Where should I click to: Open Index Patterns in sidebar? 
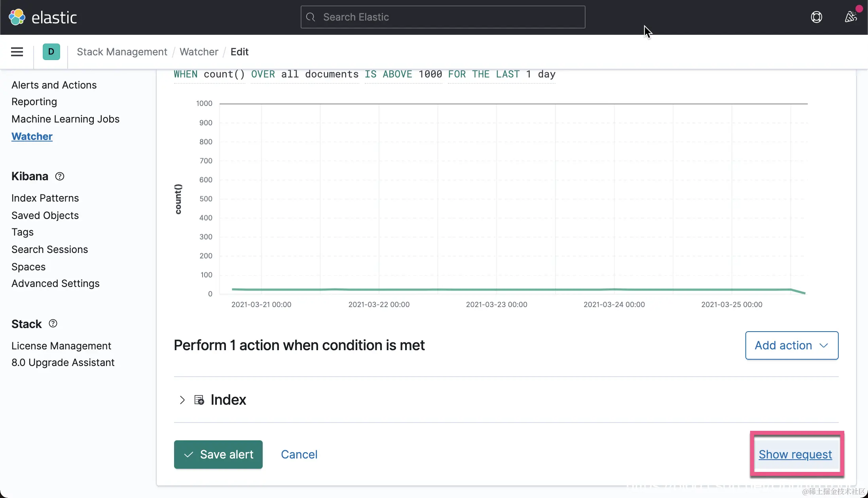point(45,198)
